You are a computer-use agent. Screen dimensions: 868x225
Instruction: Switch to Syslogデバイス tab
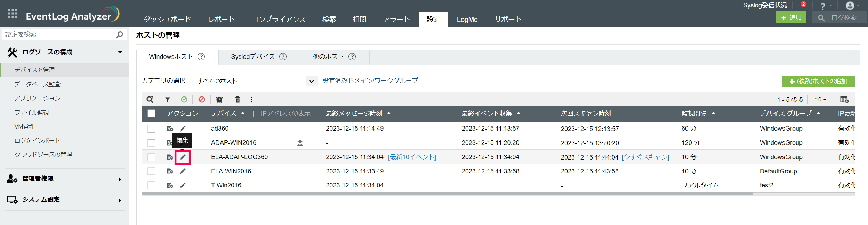pyautogui.click(x=259, y=57)
